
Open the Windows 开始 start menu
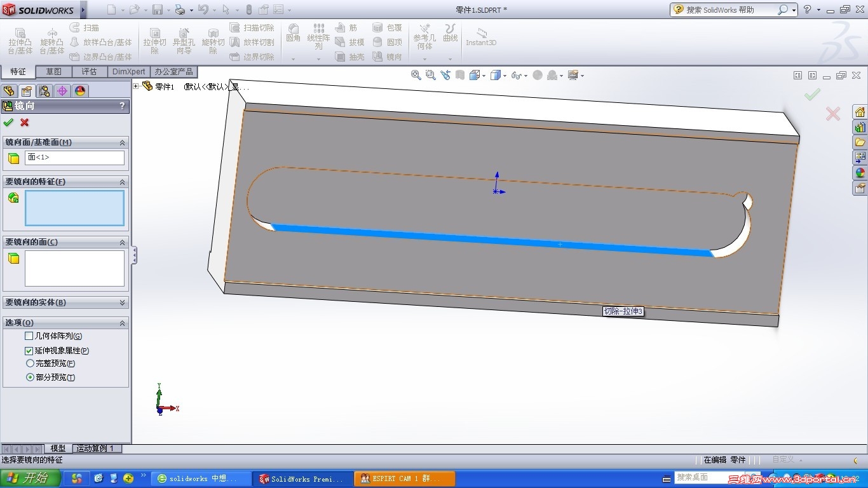pos(31,478)
